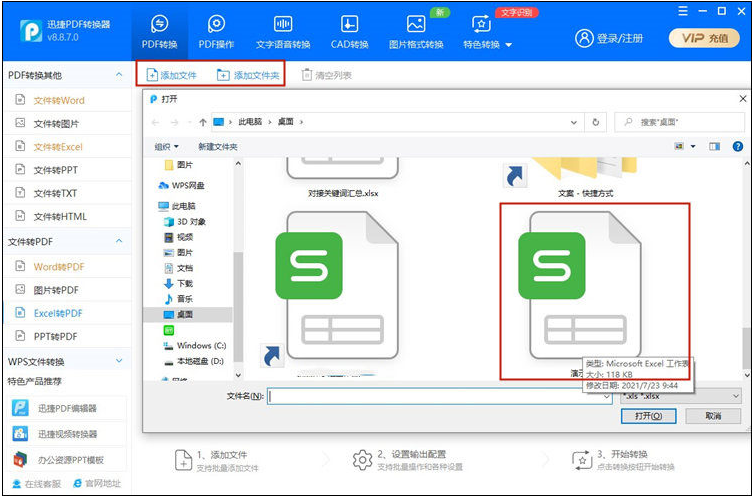Image resolution: width=756 pixels, height=497 pixels.
Task: Click the refresh icon beside address bar
Action: pyautogui.click(x=597, y=122)
